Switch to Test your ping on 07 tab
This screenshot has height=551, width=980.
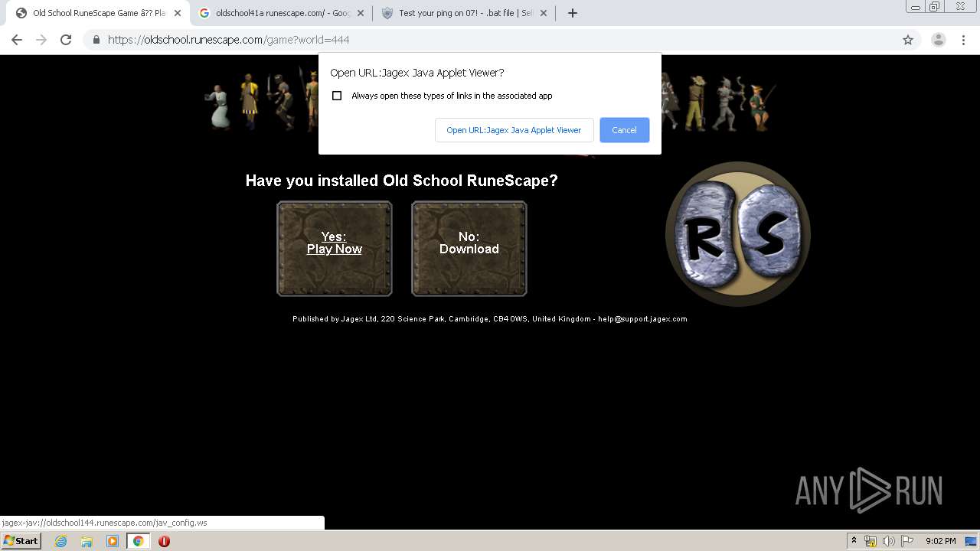tap(465, 13)
